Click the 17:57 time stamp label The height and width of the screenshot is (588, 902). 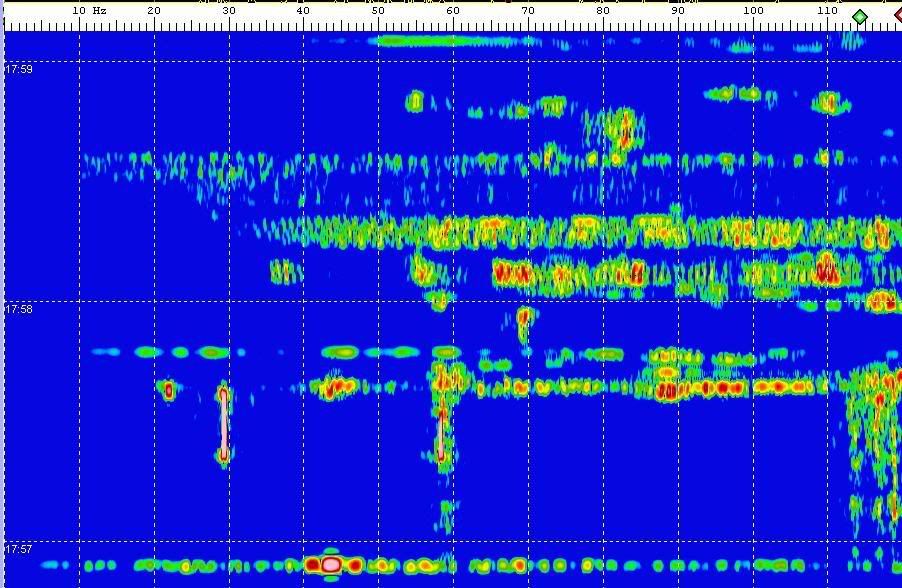tap(19, 549)
